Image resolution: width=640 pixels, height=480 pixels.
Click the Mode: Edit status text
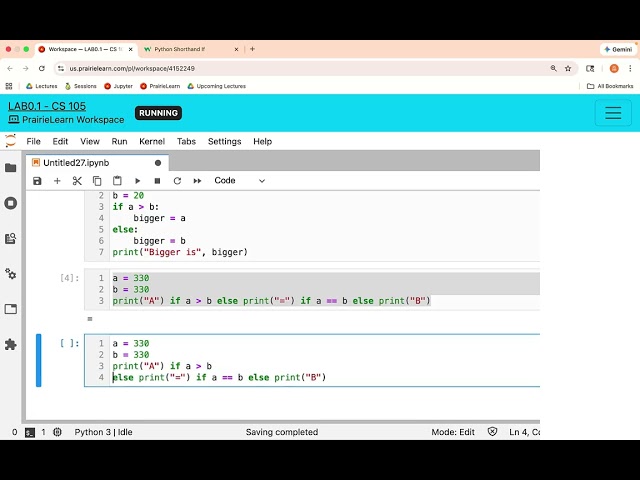coord(453,432)
